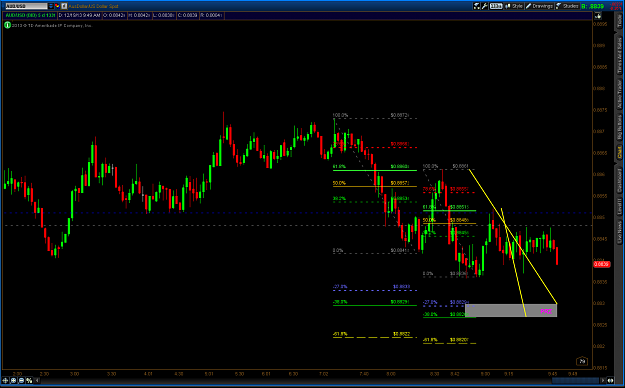
Task: Click the bid price B: .8839 display
Action: 592,6
